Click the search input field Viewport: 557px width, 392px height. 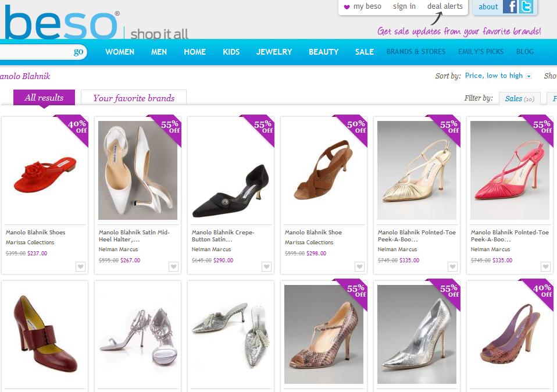point(35,52)
